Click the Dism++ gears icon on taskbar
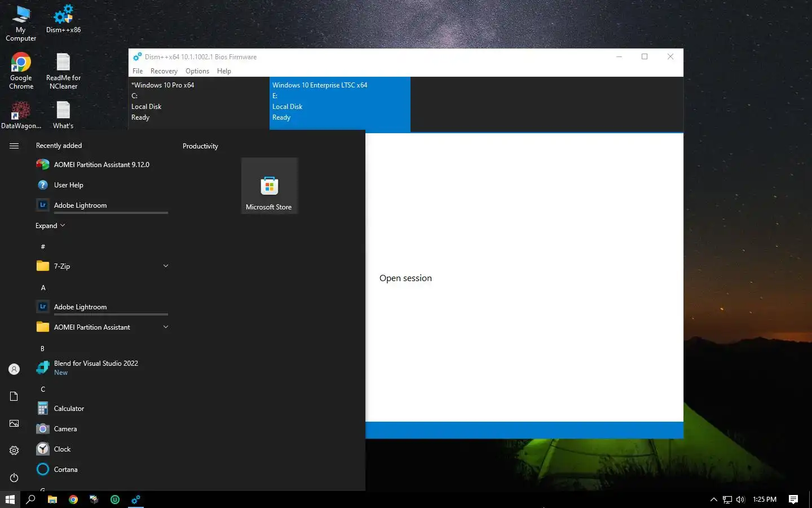Screen dimensions: 812x508 136,500
